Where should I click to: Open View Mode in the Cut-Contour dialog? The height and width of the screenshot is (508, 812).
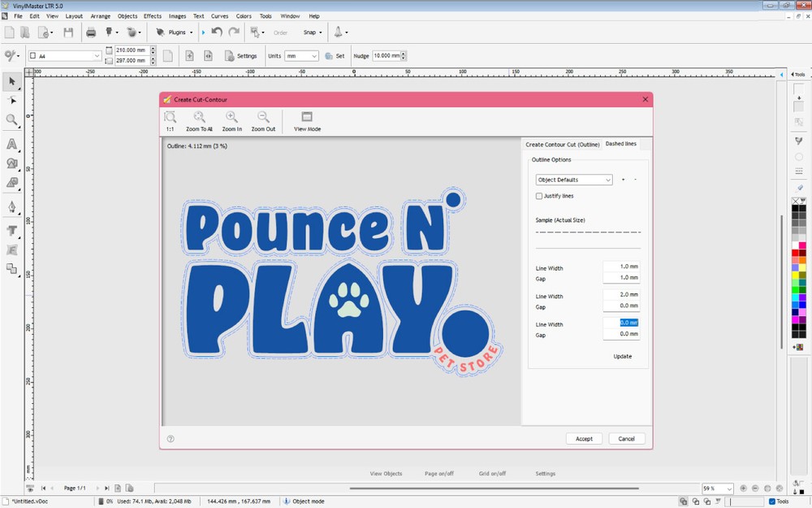(306, 119)
